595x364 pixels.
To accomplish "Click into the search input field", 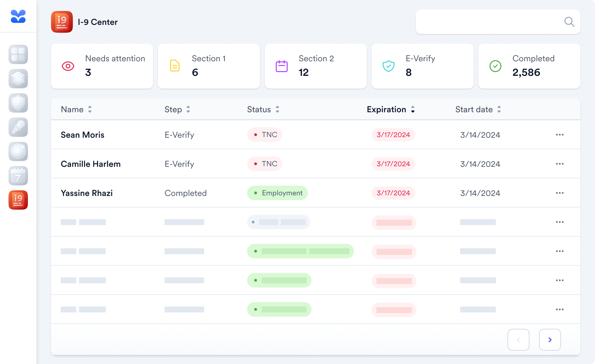I will click(489, 22).
